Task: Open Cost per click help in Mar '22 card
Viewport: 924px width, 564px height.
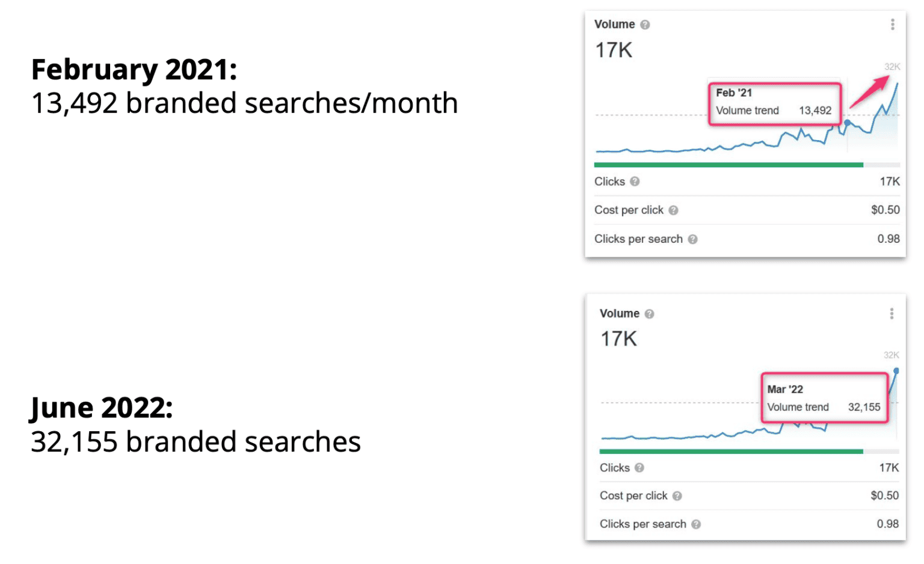Action: [677, 496]
